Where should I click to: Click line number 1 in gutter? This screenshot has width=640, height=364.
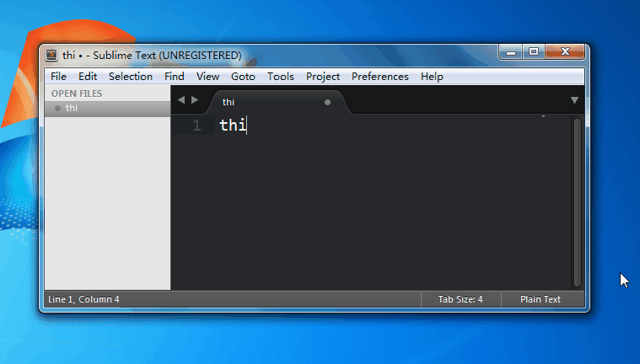pos(196,126)
